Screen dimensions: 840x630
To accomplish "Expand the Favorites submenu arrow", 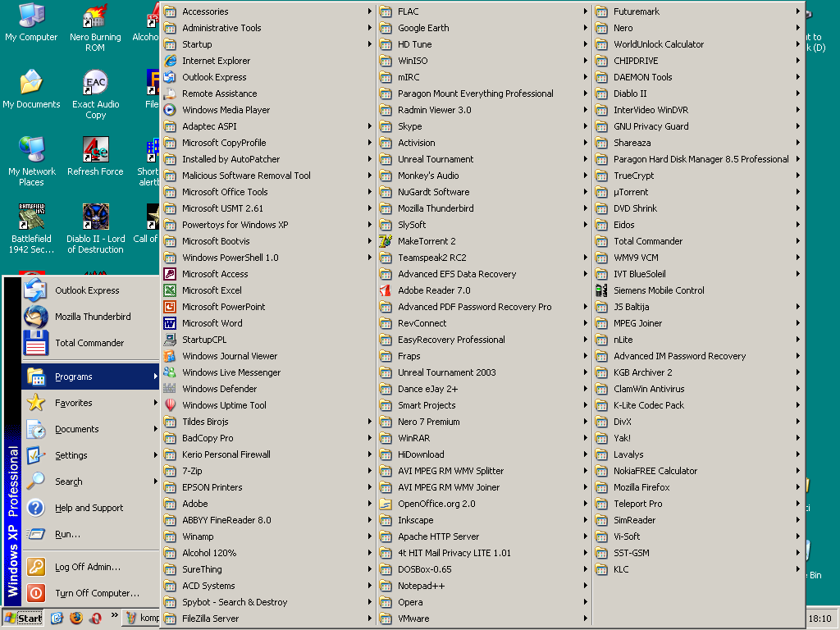I will pyautogui.click(x=155, y=403).
